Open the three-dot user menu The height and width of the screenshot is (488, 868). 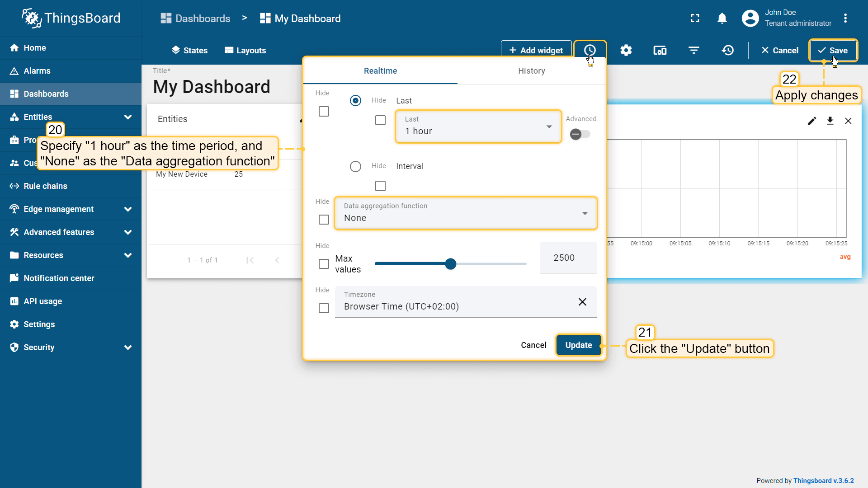845,18
